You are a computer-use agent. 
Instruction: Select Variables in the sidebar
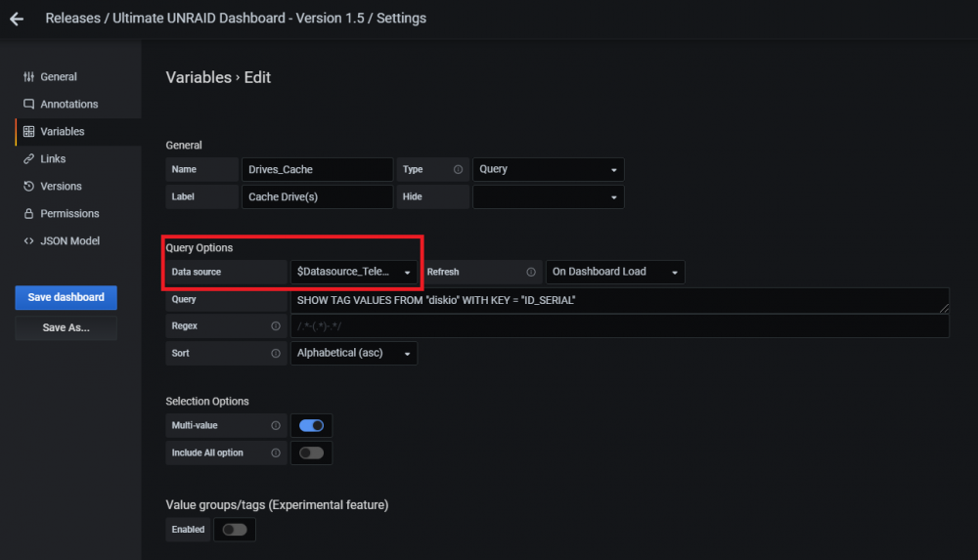(63, 132)
